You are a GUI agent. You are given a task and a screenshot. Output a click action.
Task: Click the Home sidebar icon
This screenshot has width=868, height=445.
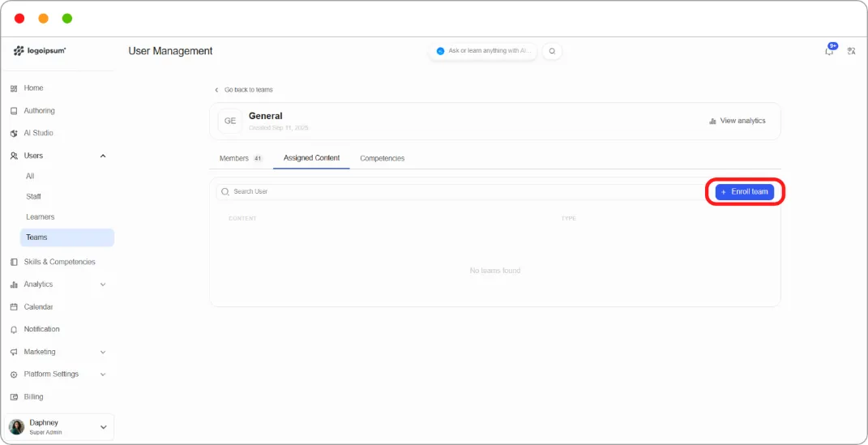point(14,88)
